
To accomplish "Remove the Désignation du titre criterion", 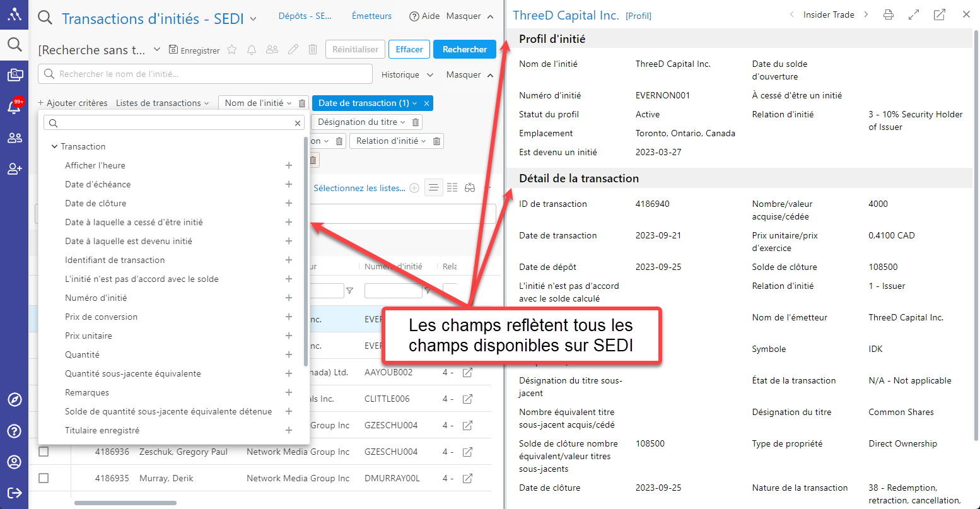I will pyautogui.click(x=415, y=122).
